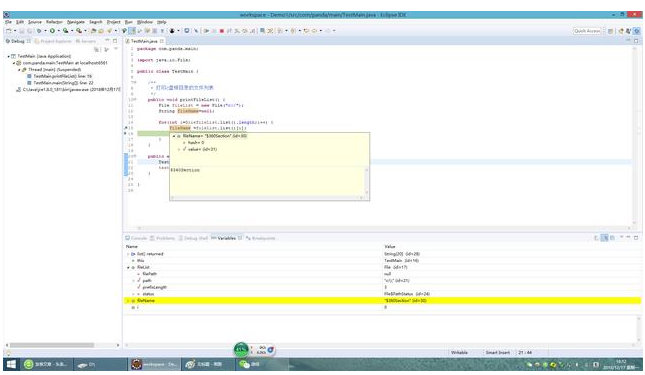Click the Resume debug toolbar icon
Screen dimensions: 645x375
[206, 31]
